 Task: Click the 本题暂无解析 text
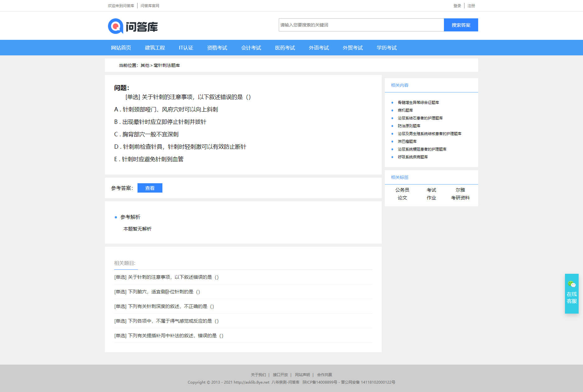[x=138, y=229]
